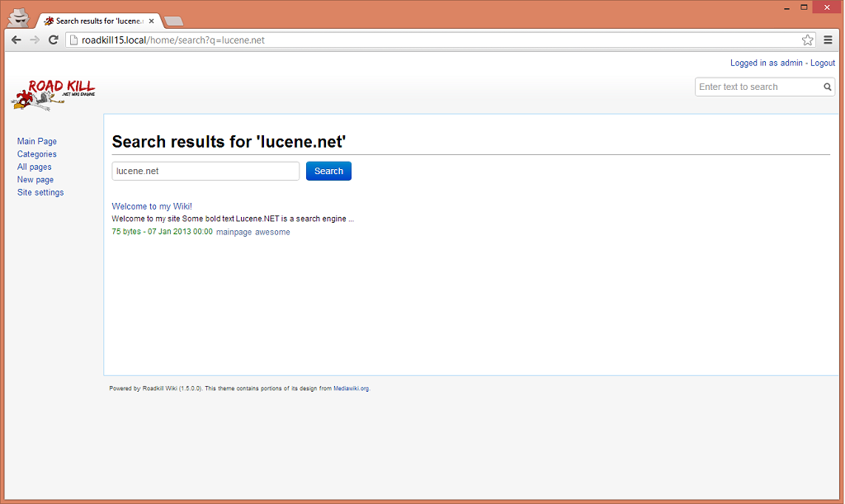Viewport: 845px width, 504px height.
Task: Click the browser forward arrow
Action: coord(35,40)
